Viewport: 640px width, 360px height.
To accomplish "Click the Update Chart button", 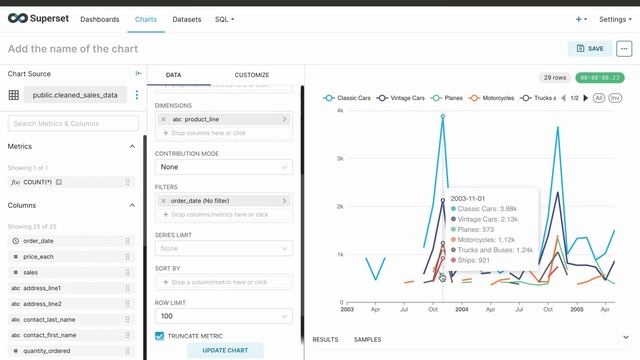I will (x=225, y=350).
